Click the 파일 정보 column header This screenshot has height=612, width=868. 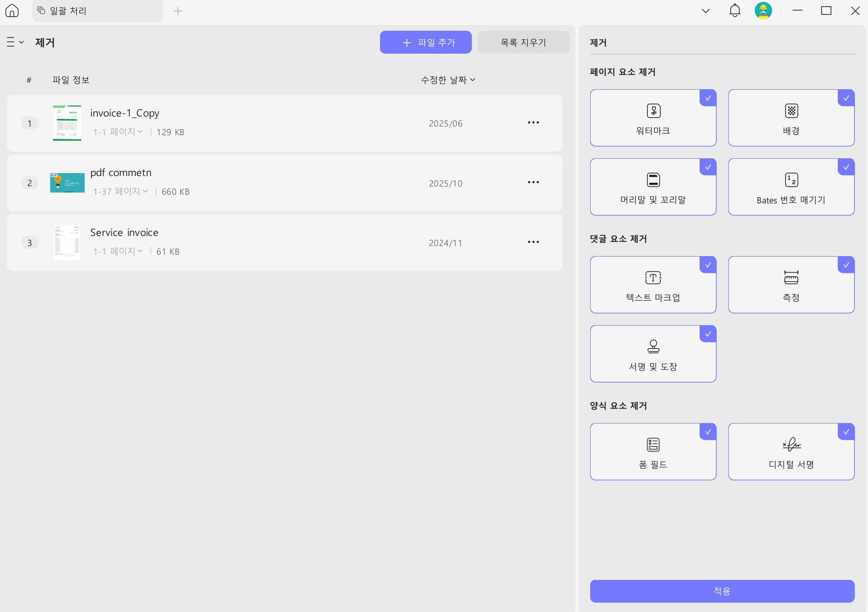(x=71, y=80)
